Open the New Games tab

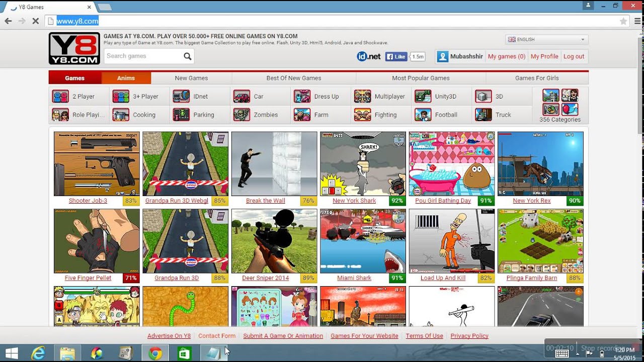191,78
